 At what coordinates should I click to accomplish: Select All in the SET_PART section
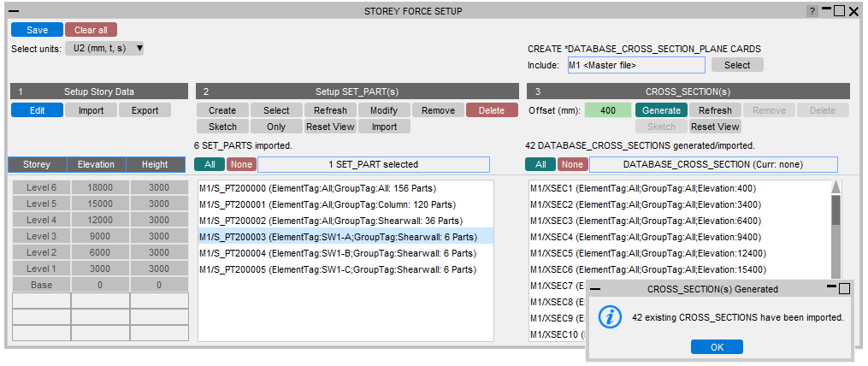point(209,164)
